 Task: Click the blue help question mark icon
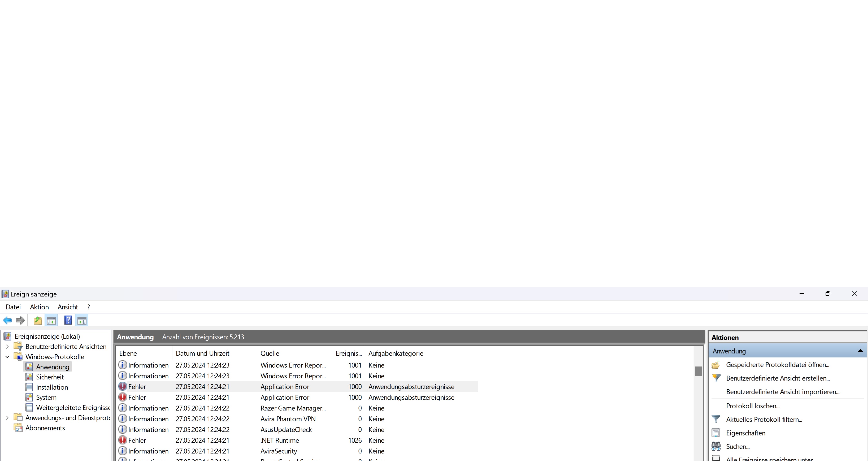point(68,320)
